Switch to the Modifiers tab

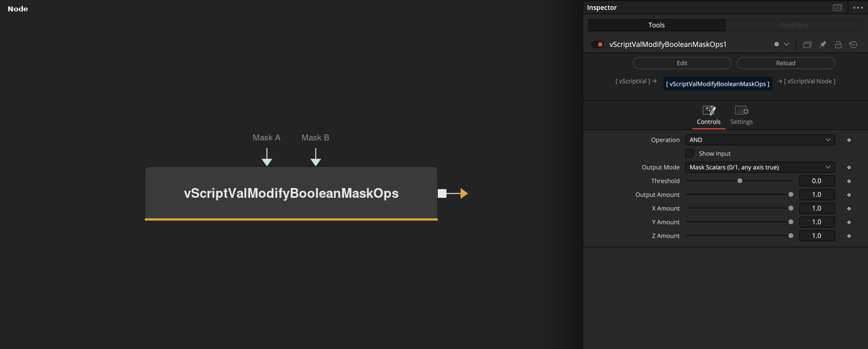pyautogui.click(x=794, y=25)
